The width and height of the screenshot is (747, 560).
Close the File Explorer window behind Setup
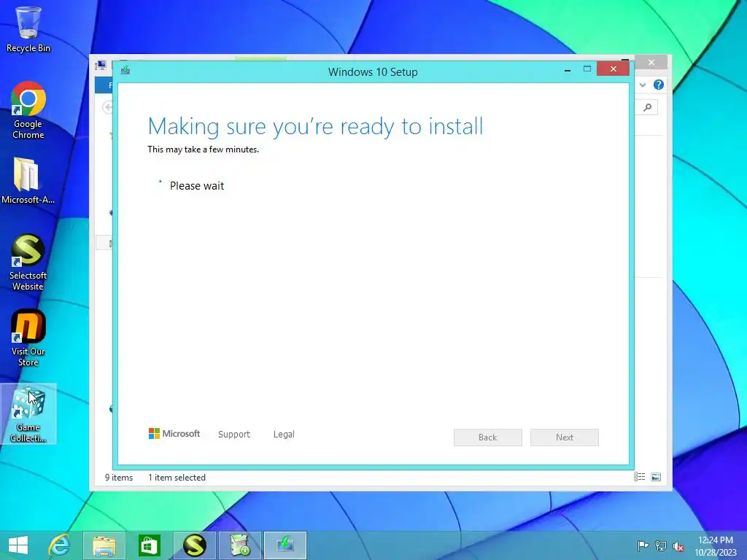(x=651, y=63)
